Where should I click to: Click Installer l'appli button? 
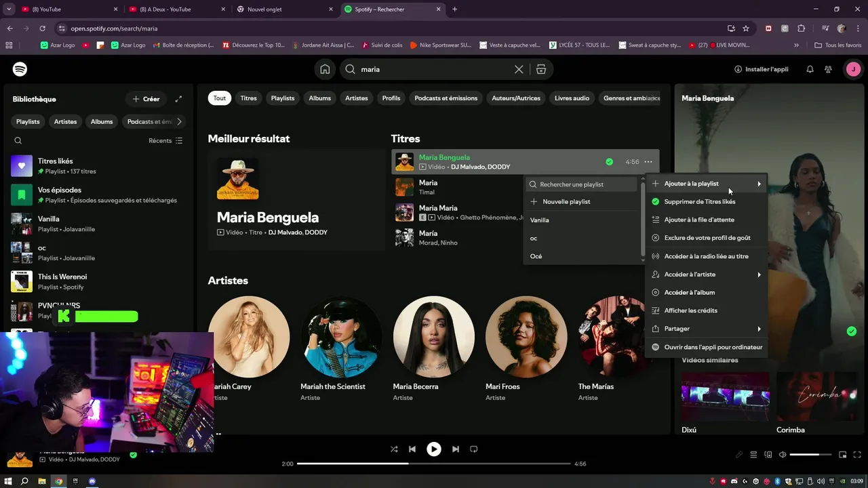point(762,69)
